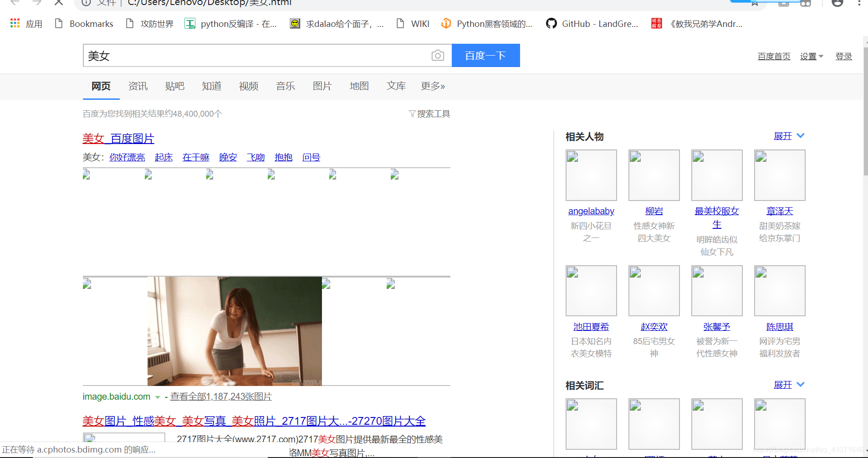868x458 pixels.
Task: Open 张馨予 person link
Action: pos(717,327)
